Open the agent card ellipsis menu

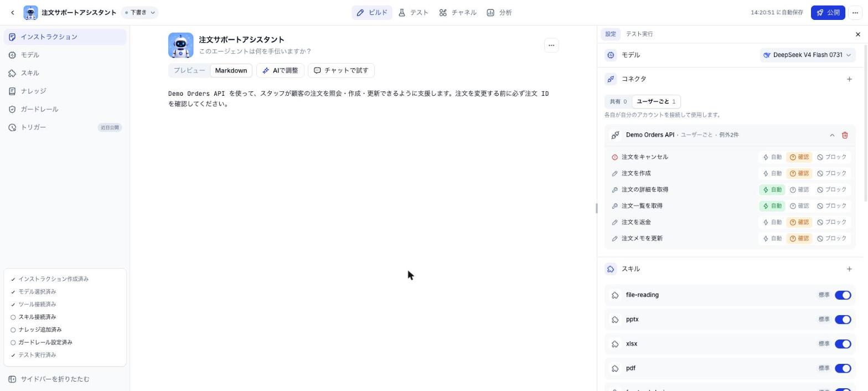tap(551, 45)
